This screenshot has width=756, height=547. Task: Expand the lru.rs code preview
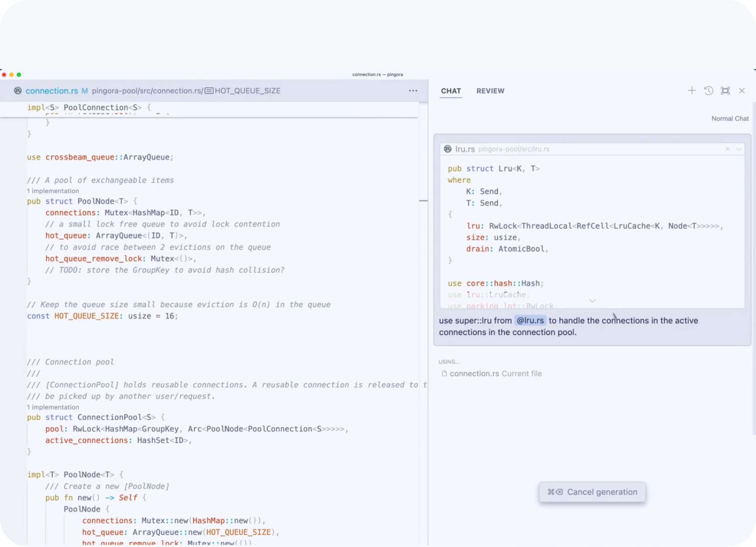point(592,301)
